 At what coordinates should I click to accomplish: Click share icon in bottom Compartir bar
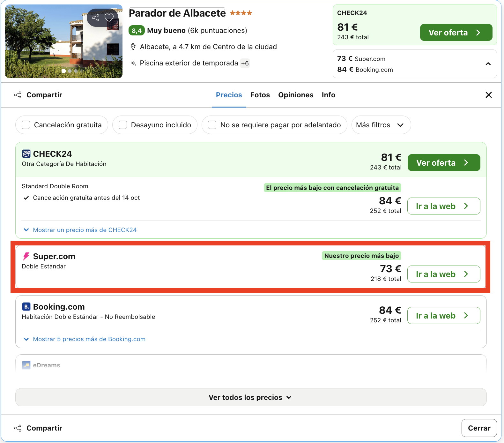(x=18, y=428)
